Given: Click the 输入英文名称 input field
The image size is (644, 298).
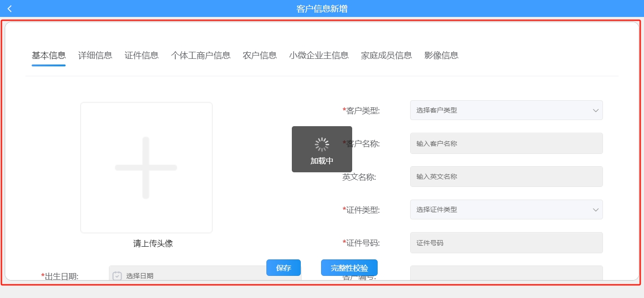Looking at the screenshot, I should point(506,176).
